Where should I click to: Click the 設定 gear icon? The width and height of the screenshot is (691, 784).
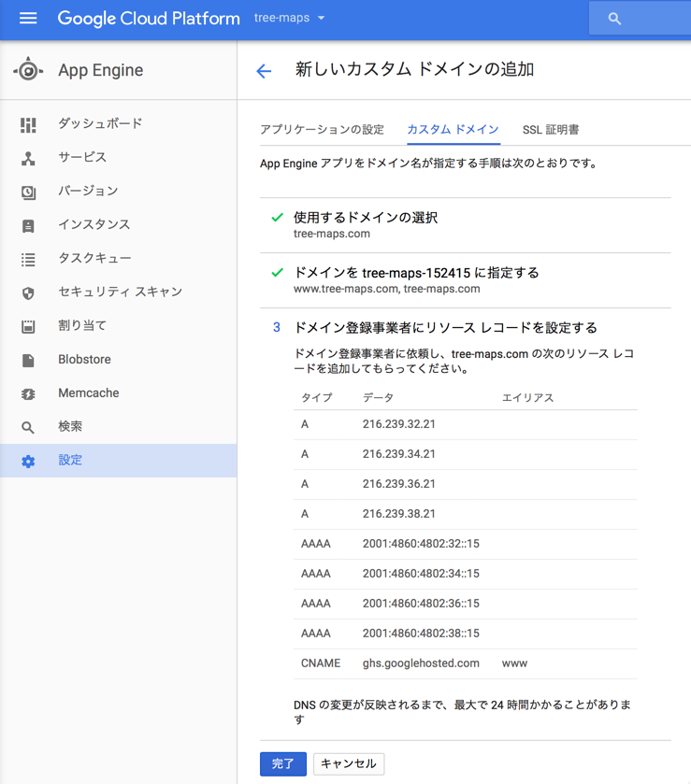tap(28, 461)
